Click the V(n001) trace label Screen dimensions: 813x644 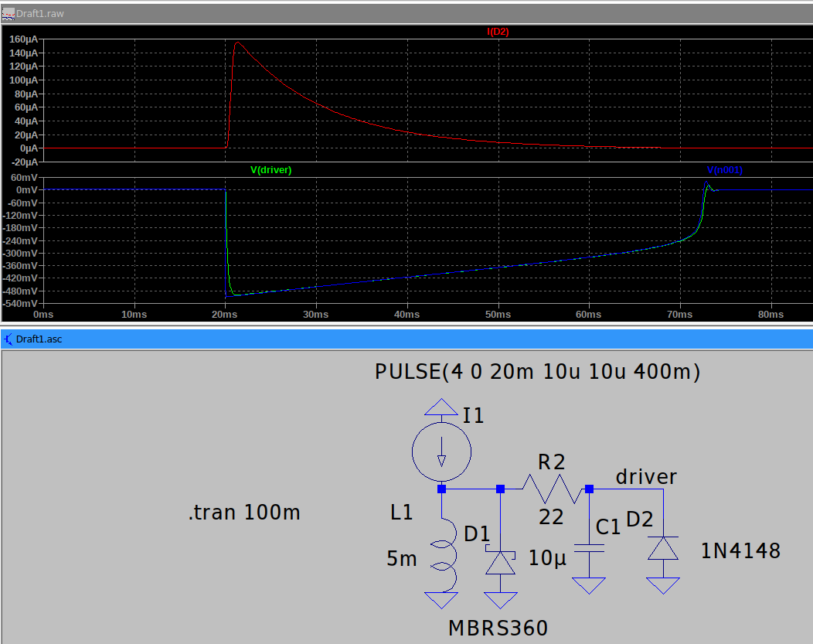pos(725,170)
